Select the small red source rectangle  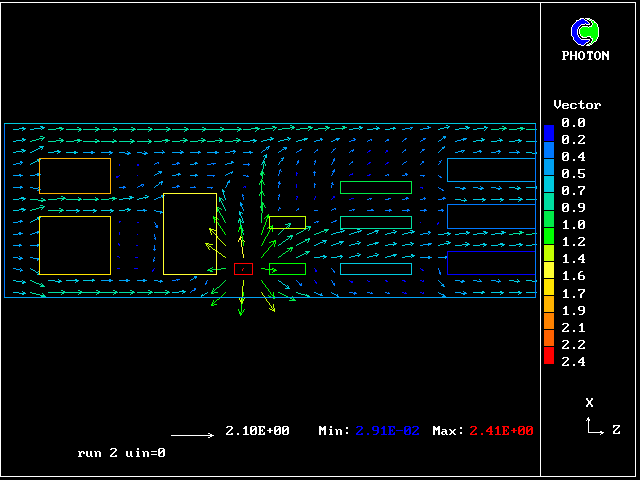click(x=243, y=269)
